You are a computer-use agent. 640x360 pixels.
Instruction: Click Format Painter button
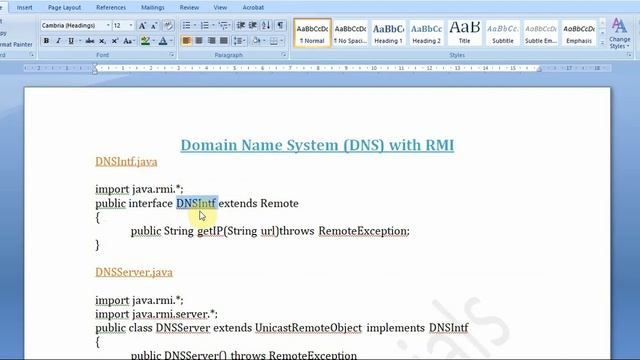(16, 44)
